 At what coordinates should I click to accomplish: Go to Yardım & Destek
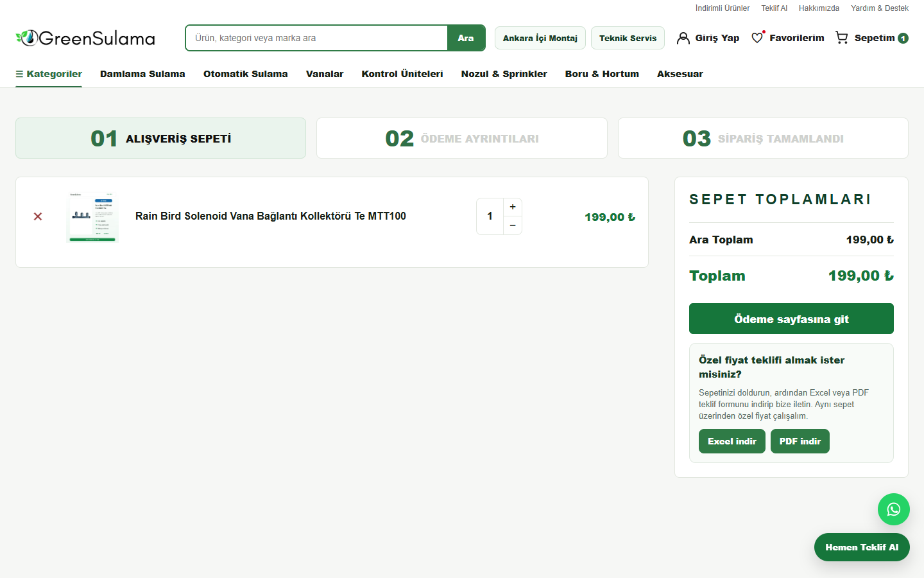click(880, 8)
